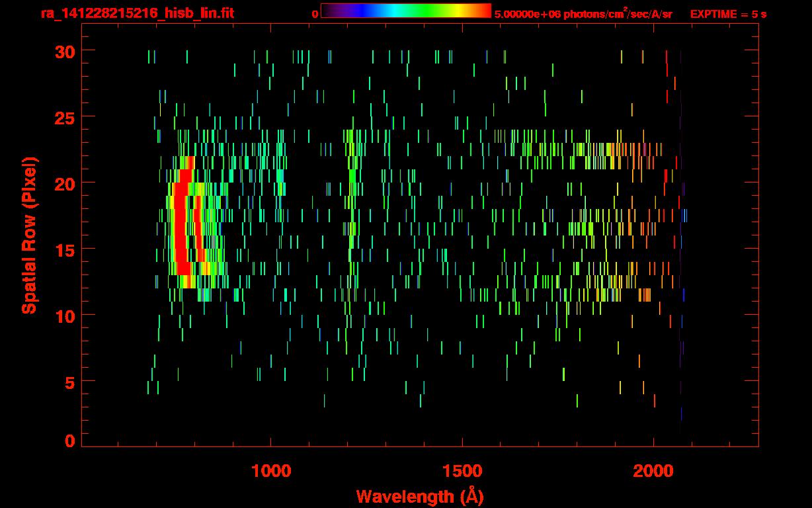Image resolution: width=812 pixels, height=508 pixels.
Task: Click the 5.00000e+06 photons/cm²/sec/A/sr label
Action: [x=583, y=13]
